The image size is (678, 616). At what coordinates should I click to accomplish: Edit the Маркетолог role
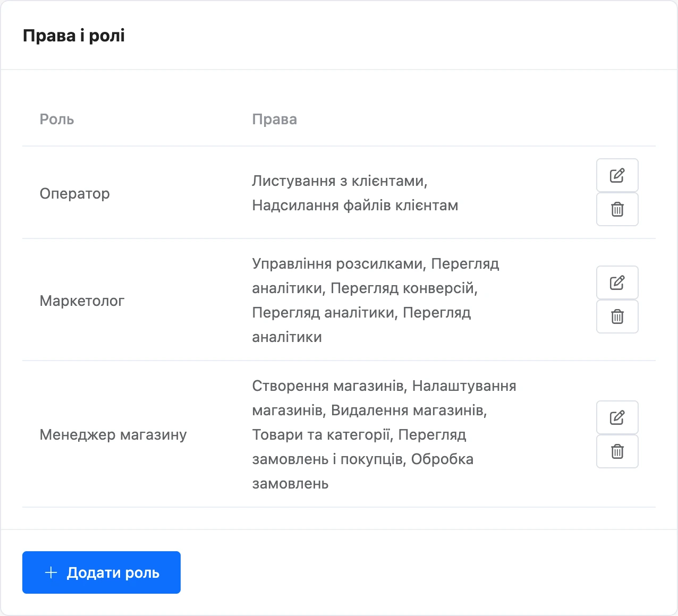(x=617, y=283)
